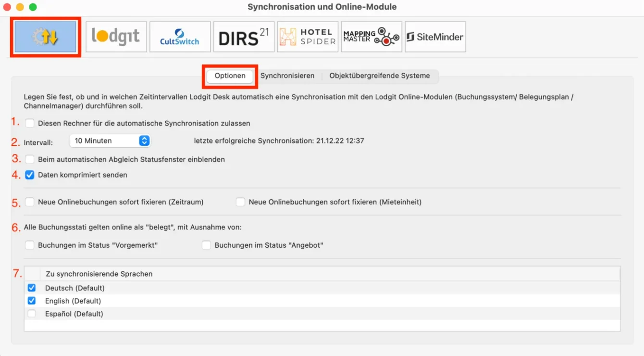This screenshot has width=644, height=356.
Task: Uncheck Daten komprimiert senden
Action: point(30,175)
